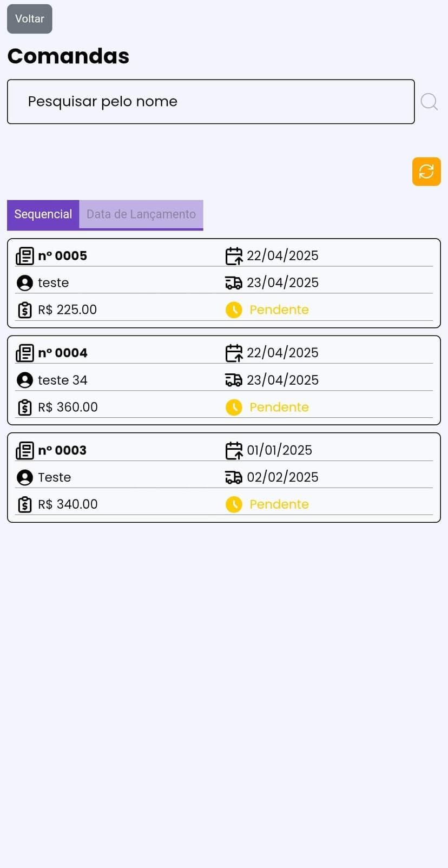Click Pendente status of comanda nº 0003
Image resolution: width=448 pixels, height=868 pixels.
pyautogui.click(x=279, y=504)
